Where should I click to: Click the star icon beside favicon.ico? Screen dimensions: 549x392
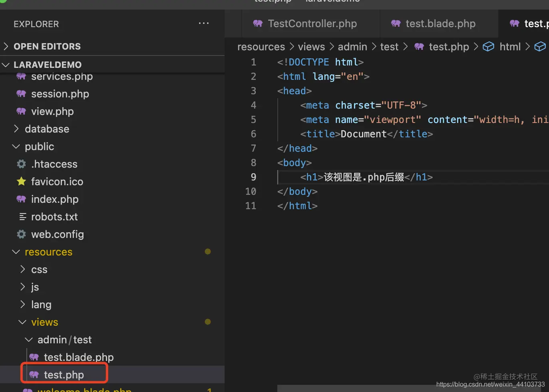(x=21, y=182)
